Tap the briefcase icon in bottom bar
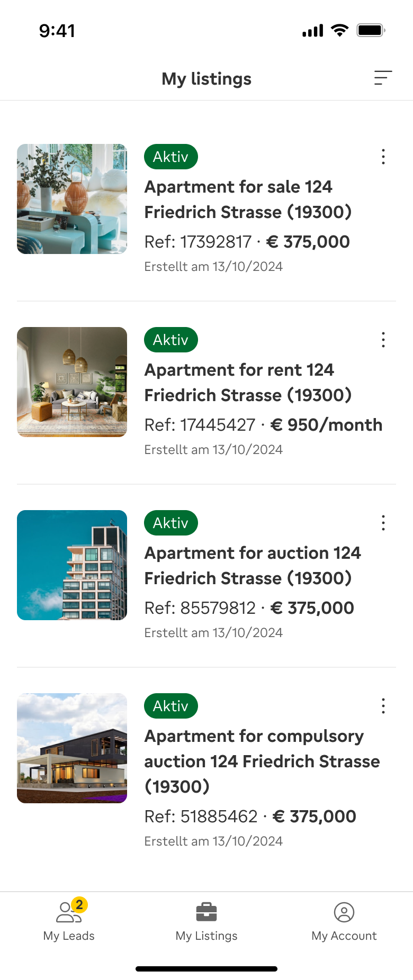The height and width of the screenshot is (980, 413). (206, 912)
